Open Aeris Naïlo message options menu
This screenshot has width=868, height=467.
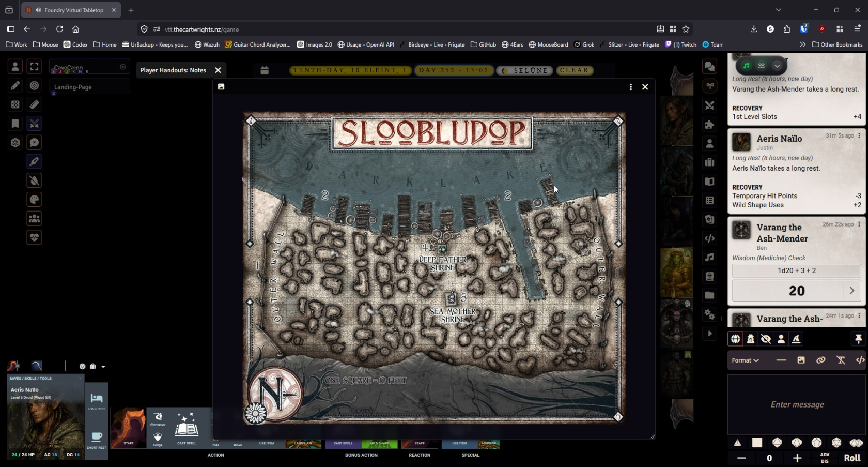pos(859,135)
